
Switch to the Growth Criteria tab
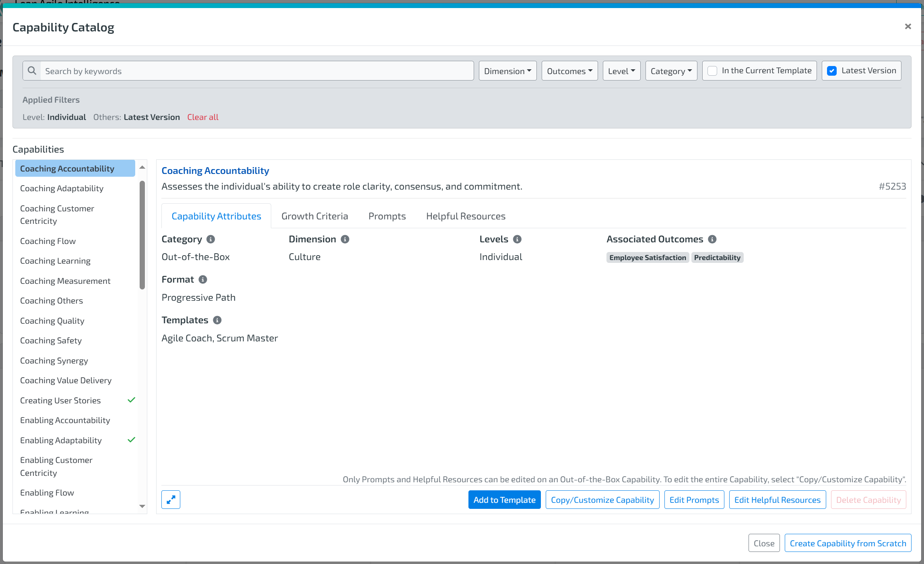coord(314,216)
